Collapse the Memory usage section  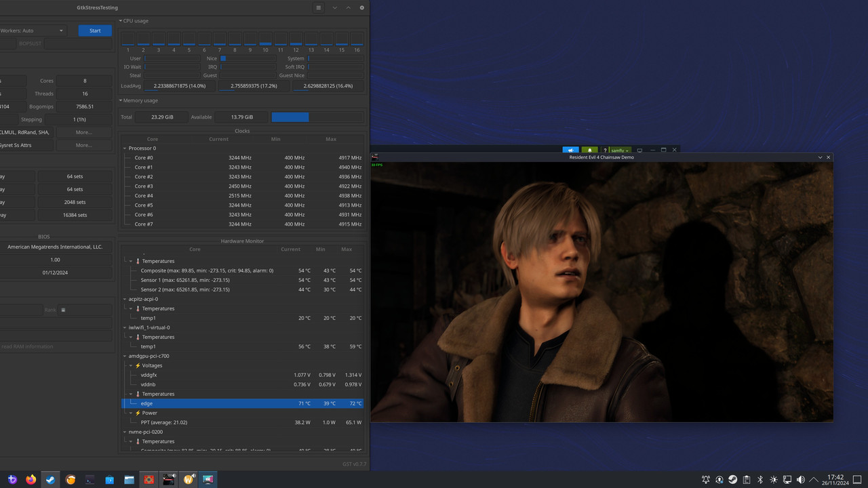tap(121, 100)
